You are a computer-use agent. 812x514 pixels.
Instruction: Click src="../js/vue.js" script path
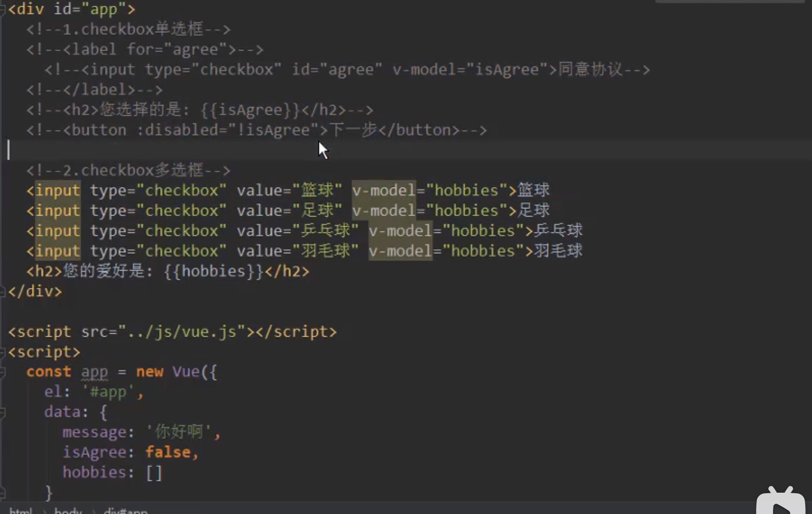(x=163, y=332)
